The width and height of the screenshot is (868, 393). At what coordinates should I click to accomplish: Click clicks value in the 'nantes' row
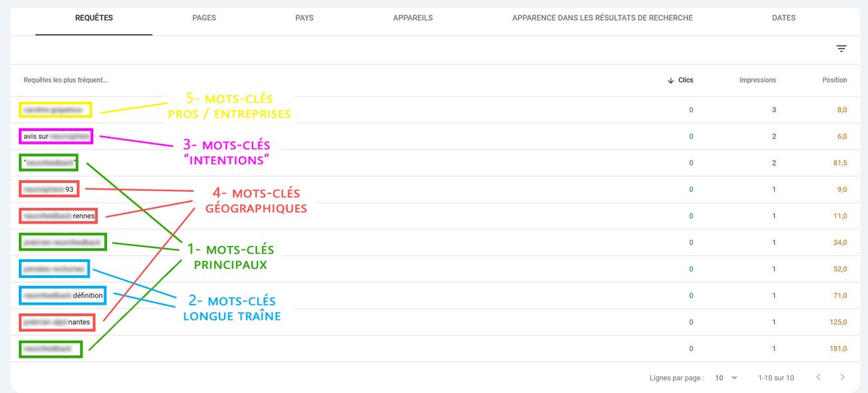click(x=691, y=322)
